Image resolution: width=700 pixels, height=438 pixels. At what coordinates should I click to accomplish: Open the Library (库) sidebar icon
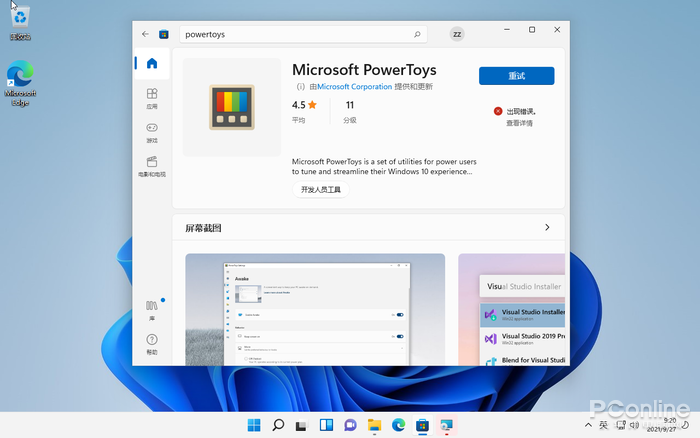(x=152, y=309)
